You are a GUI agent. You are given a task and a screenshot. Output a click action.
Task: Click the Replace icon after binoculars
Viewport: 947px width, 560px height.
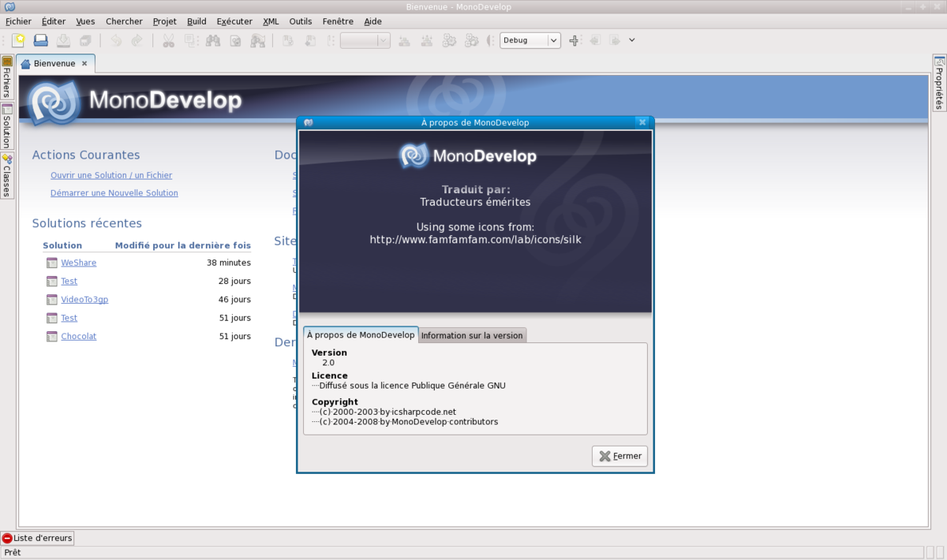(235, 40)
